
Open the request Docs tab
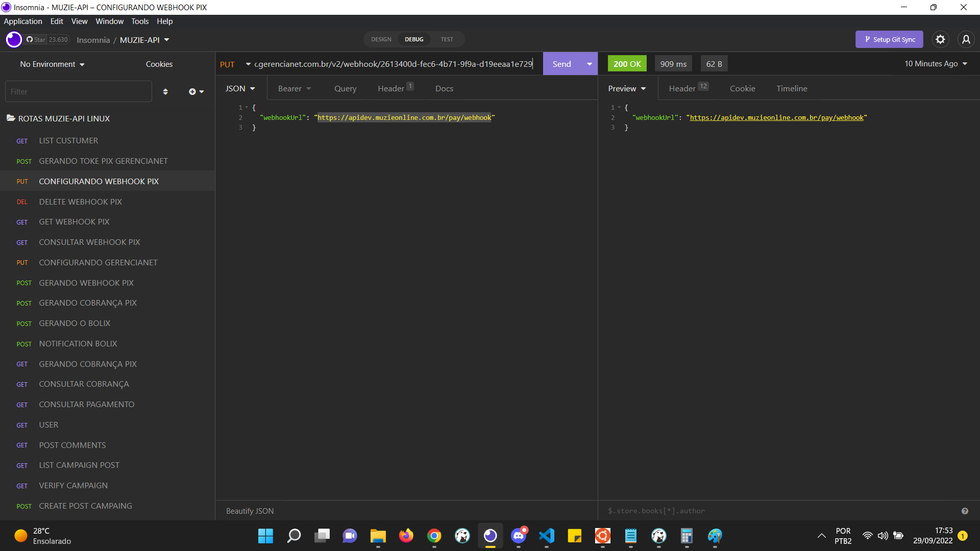pos(444,88)
